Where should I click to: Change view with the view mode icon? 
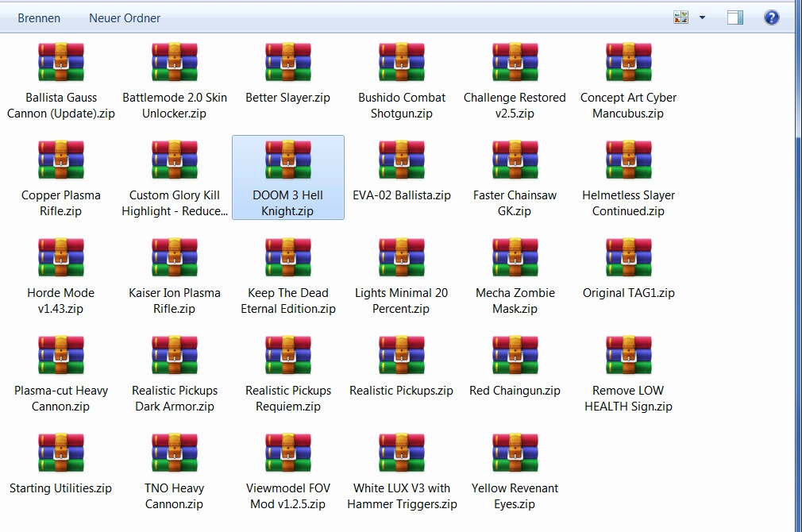(x=681, y=17)
